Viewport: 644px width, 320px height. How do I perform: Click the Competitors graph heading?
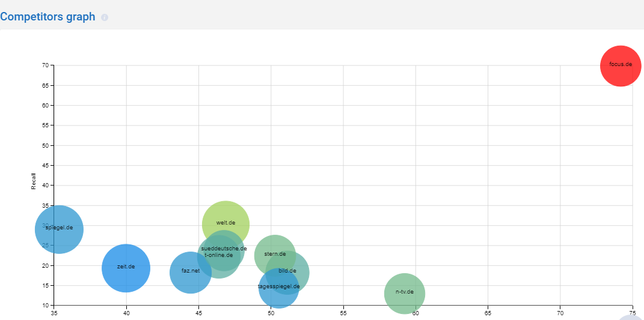[x=48, y=17]
